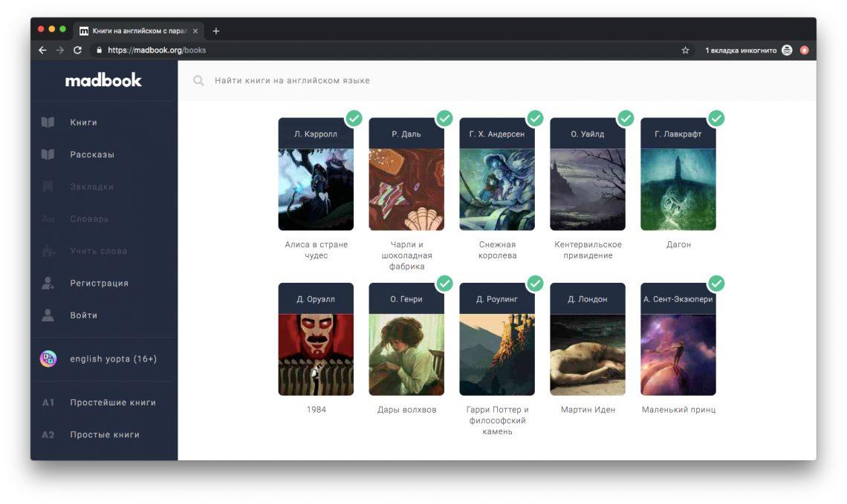Open the Чарли и шоколадная фабрика cover
Screen dimensions: 847x504
(x=406, y=189)
